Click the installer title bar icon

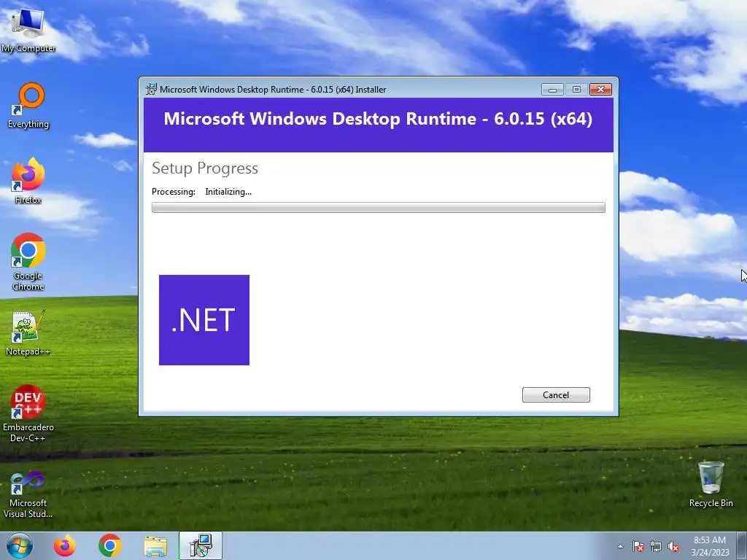pos(151,89)
